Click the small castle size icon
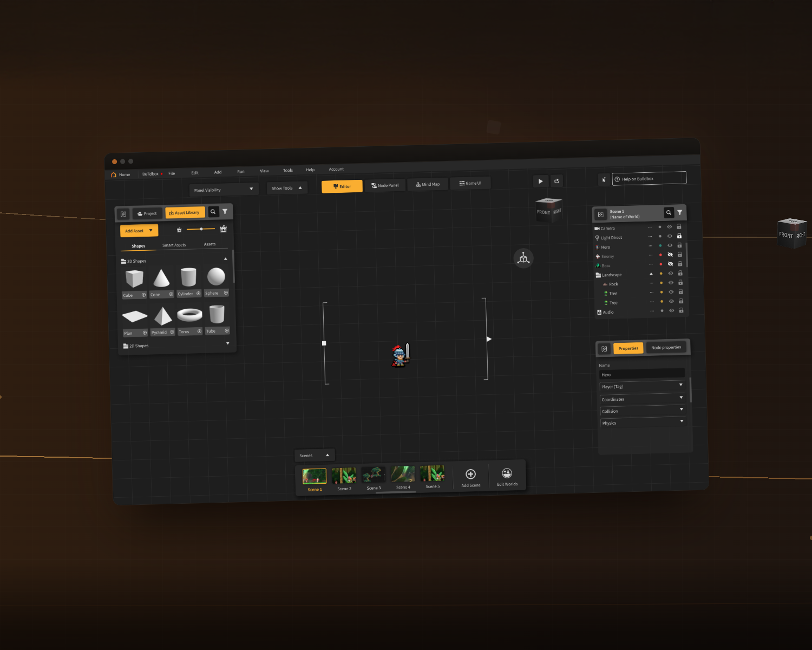812x650 pixels. point(179,230)
